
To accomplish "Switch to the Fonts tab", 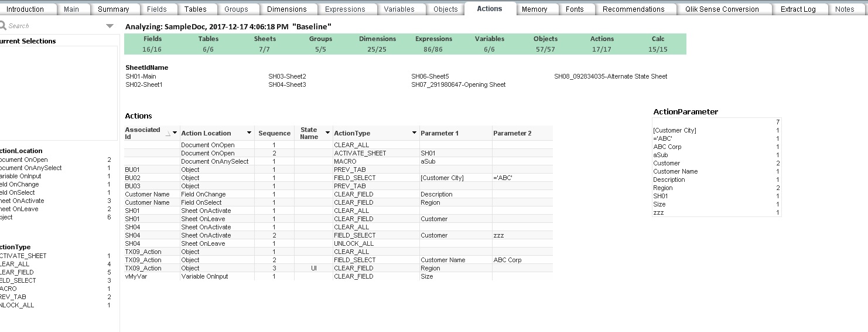I will 575,9.
